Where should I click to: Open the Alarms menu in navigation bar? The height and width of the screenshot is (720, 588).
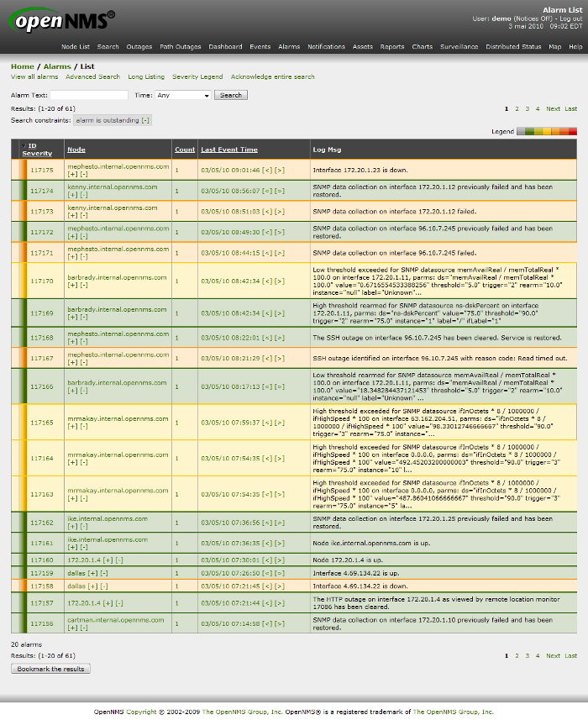click(x=289, y=47)
